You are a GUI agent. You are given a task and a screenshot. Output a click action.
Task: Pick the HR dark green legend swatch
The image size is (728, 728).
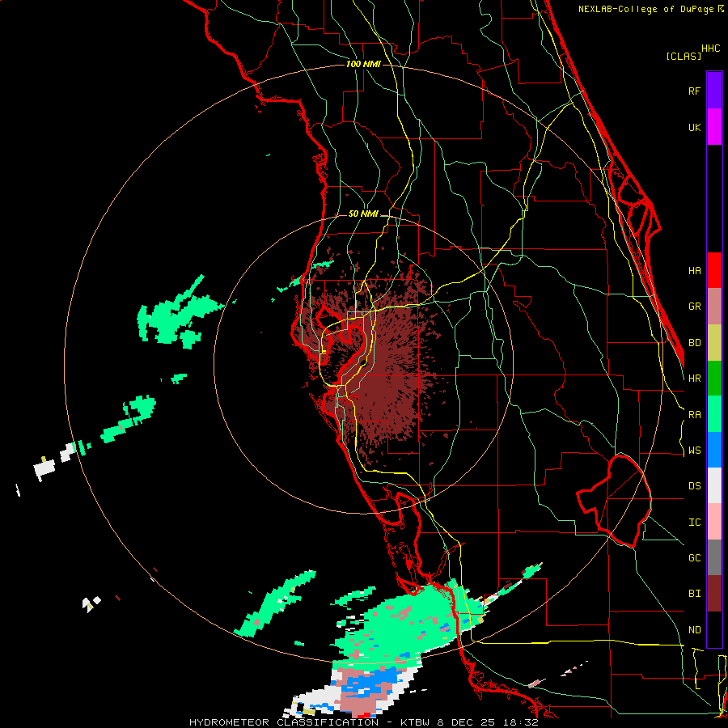coord(714,379)
